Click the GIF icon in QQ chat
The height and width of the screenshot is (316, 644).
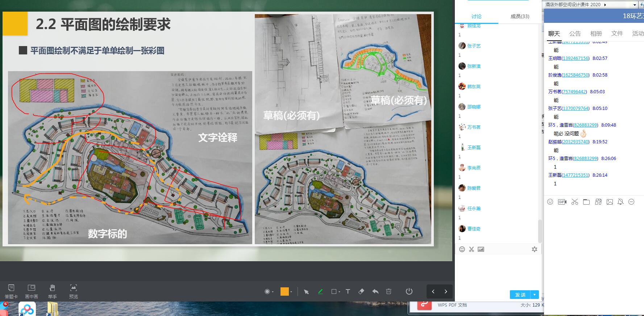coord(562,202)
